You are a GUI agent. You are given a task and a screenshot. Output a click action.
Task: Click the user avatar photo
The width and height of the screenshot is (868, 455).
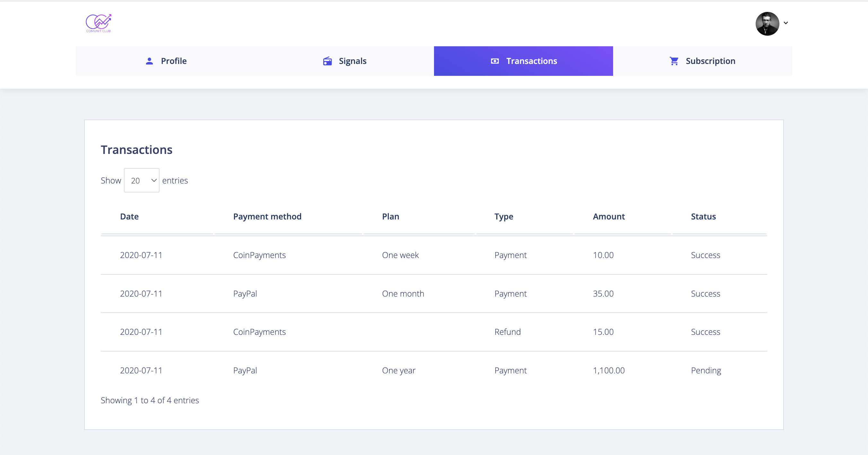click(x=767, y=23)
